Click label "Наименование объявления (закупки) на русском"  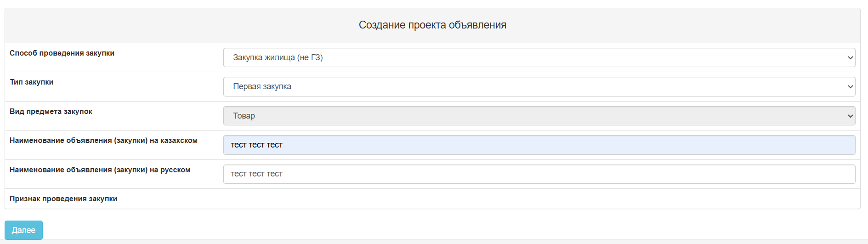pyautogui.click(x=100, y=170)
